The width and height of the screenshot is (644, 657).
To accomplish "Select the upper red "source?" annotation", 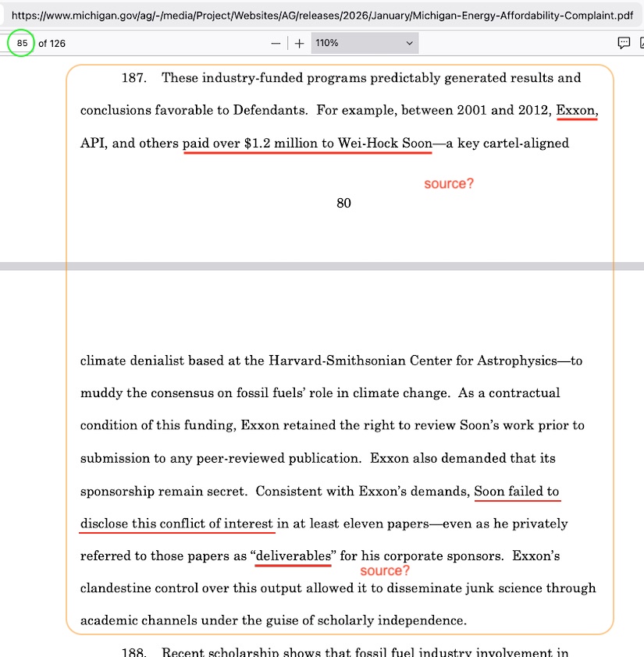I will [x=449, y=184].
